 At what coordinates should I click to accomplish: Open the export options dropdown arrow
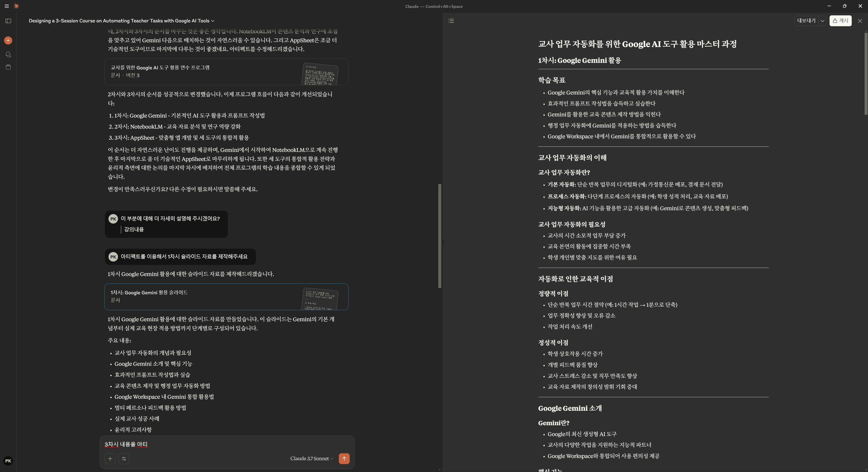pyautogui.click(x=822, y=21)
